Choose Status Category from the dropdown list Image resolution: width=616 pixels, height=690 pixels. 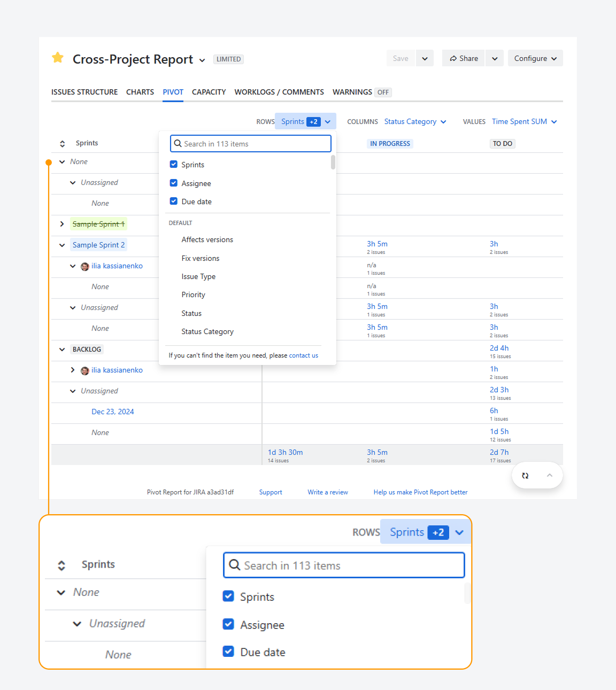pos(207,331)
